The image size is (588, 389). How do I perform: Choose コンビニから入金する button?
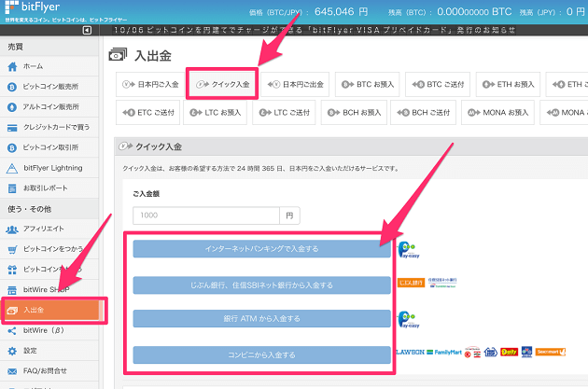pyautogui.click(x=261, y=354)
